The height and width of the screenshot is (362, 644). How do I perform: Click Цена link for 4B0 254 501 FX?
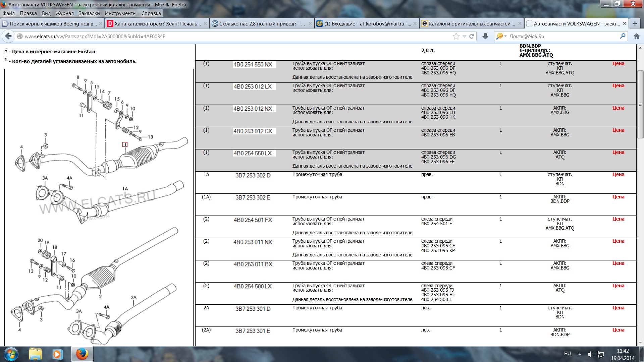coord(618,219)
